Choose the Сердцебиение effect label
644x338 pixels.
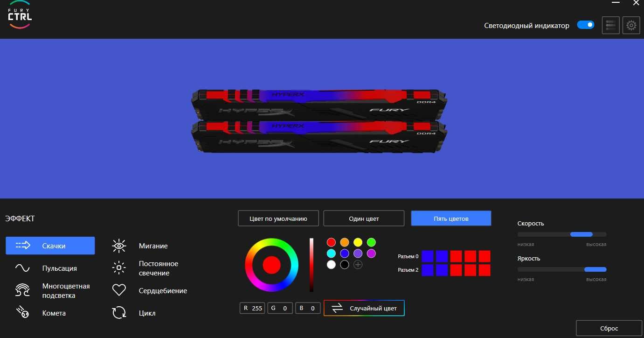163,291
